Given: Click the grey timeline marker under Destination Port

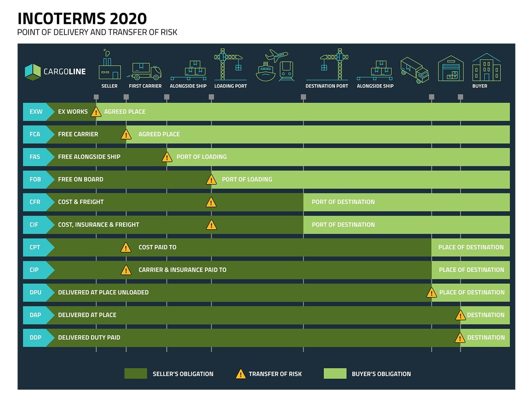Looking at the screenshot, I should [x=303, y=97].
